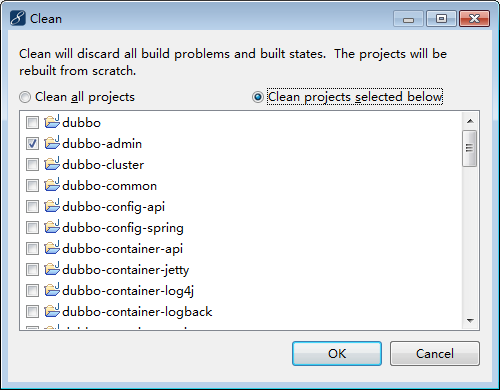Click the dubbo-cluster project folder icon
500x390 pixels.
click(x=52, y=164)
